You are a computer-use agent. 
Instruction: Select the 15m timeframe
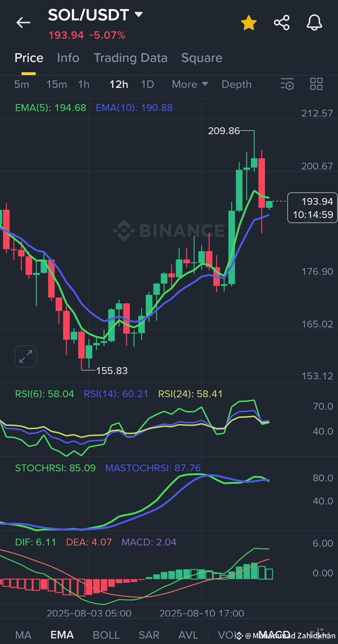57,84
